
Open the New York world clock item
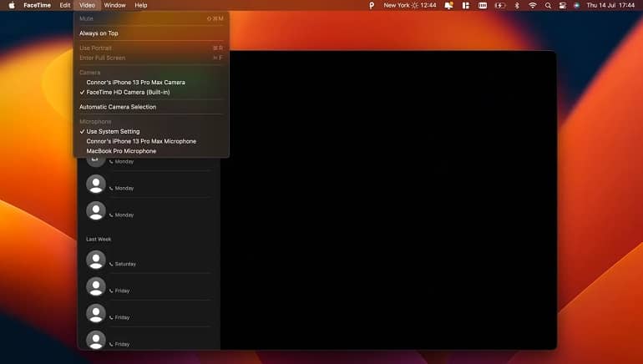410,5
